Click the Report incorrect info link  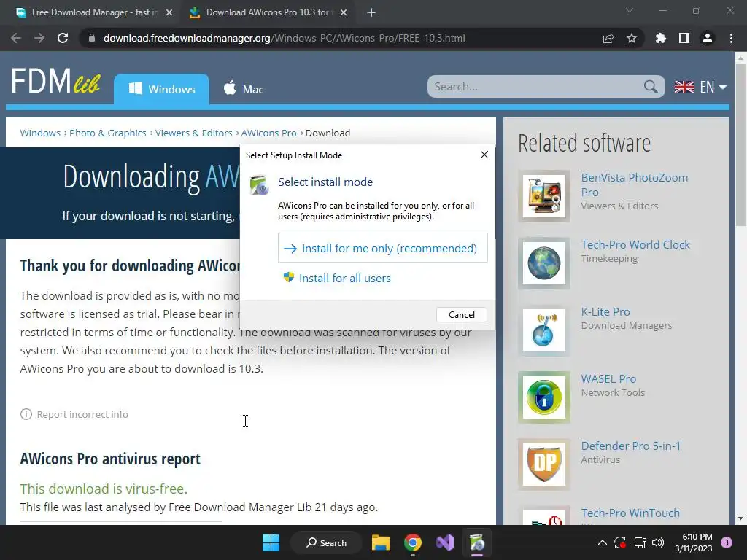click(82, 414)
